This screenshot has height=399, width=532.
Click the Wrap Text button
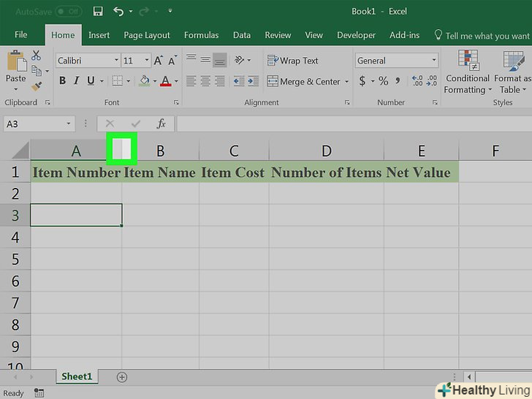(x=292, y=61)
